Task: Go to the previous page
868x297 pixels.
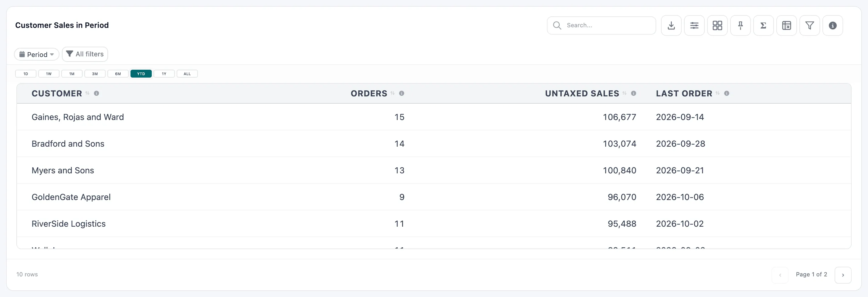Action: click(x=780, y=275)
